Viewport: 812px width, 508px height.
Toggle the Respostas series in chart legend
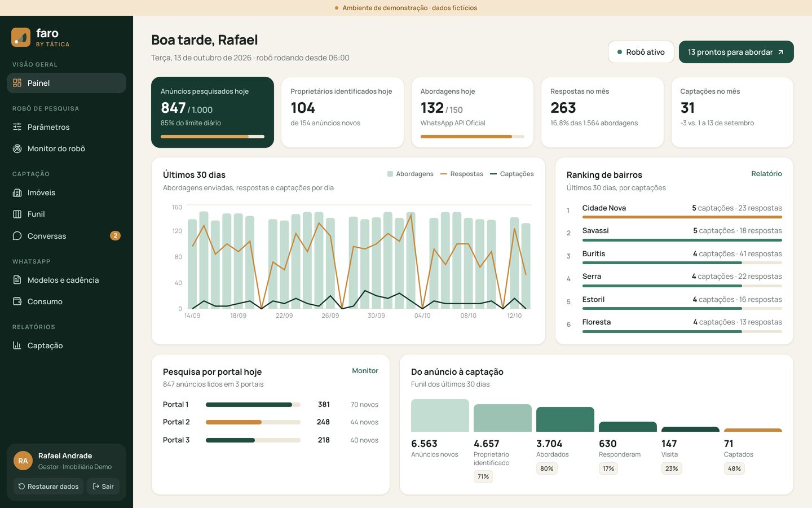tap(462, 174)
